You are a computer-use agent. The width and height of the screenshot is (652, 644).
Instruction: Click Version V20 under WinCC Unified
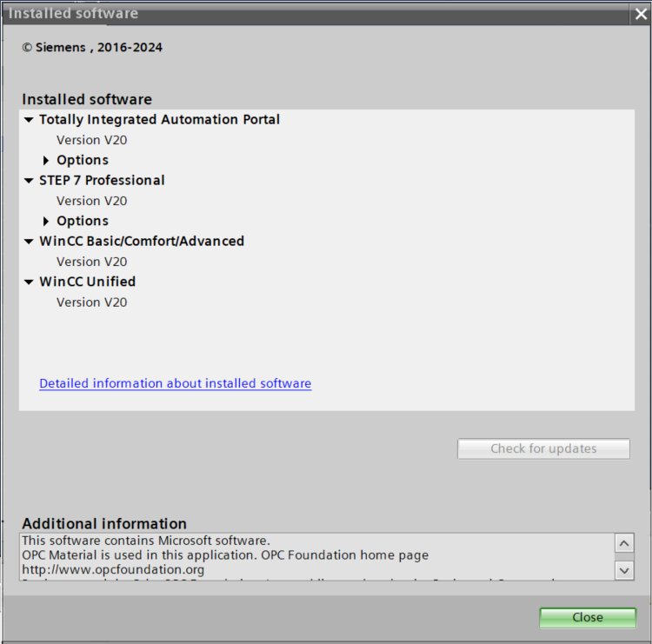click(x=92, y=302)
